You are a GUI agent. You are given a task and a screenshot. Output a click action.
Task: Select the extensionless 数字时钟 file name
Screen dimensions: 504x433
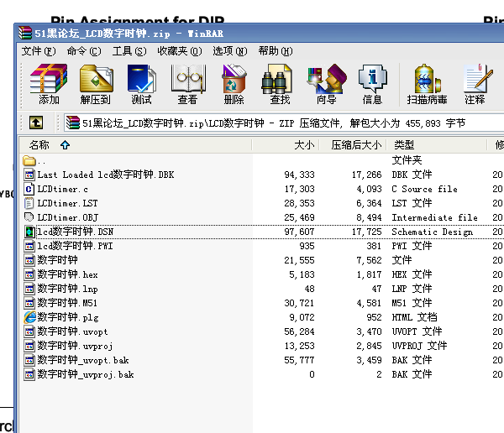[x=57, y=260]
